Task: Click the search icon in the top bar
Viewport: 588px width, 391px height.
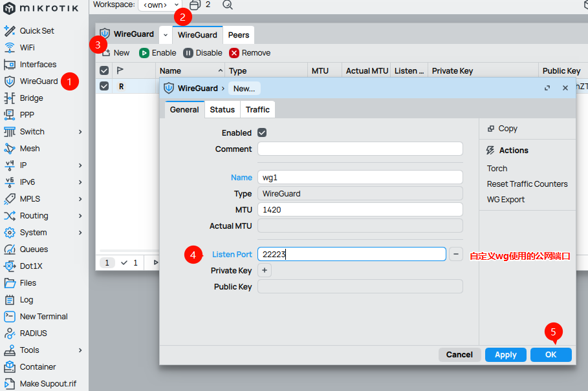Action: (x=228, y=5)
